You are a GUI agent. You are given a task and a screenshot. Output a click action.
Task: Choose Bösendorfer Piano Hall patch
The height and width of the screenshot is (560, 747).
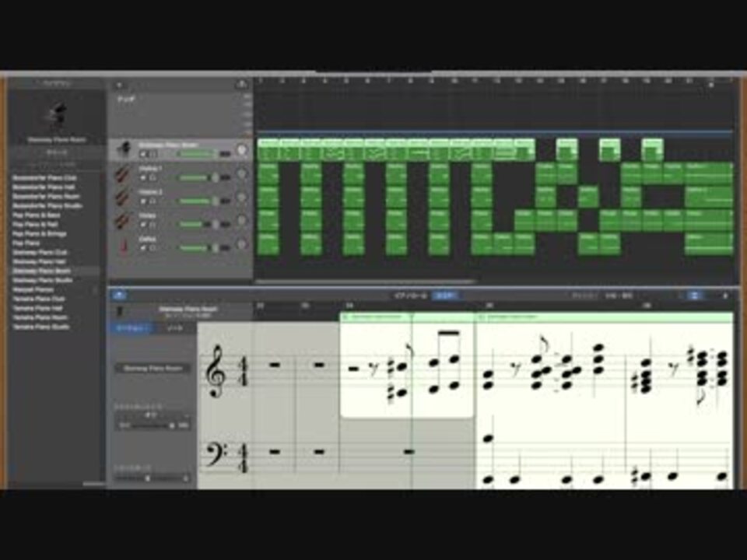point(44,187)
